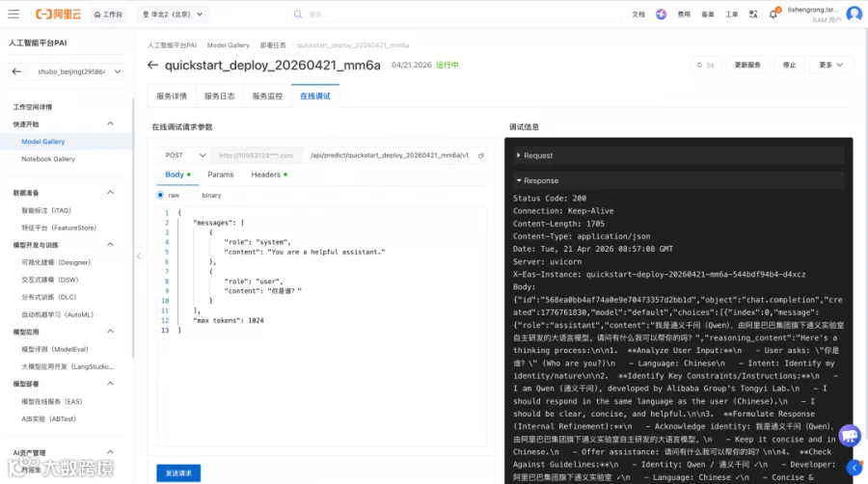The image size is (868, 484).
Task: Open the 更多 dropdown
Action: (x=831, y=65)
